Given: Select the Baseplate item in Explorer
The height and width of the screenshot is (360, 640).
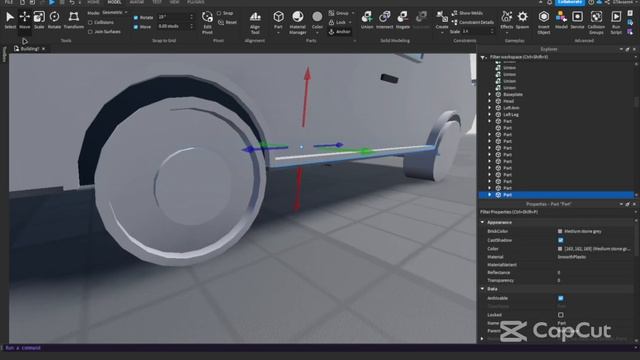Looking at the screenshot, I should 513,94.
